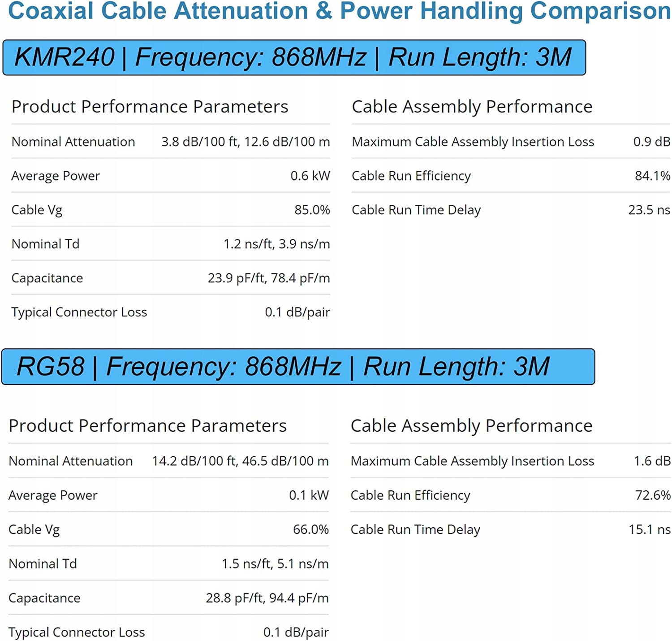Viewport: 672px width, 641px height.
Task: Click the 1.5 ns/ft Nominal Td value
Action: [275, 563]
